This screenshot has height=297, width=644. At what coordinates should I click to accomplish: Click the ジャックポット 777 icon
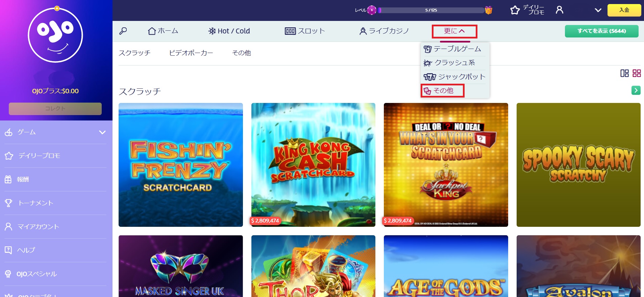[x=430, y=77]
